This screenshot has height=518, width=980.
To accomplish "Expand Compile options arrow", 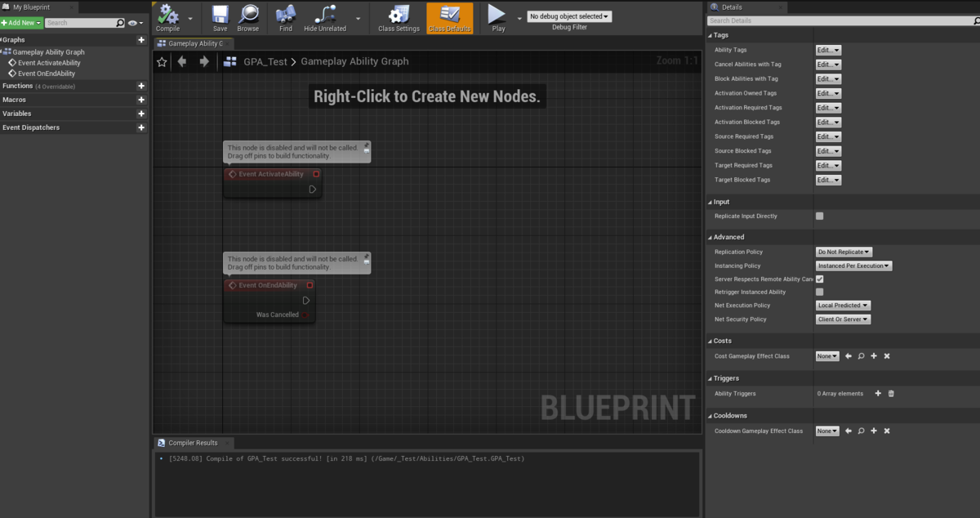I will [x=190, y=17].
